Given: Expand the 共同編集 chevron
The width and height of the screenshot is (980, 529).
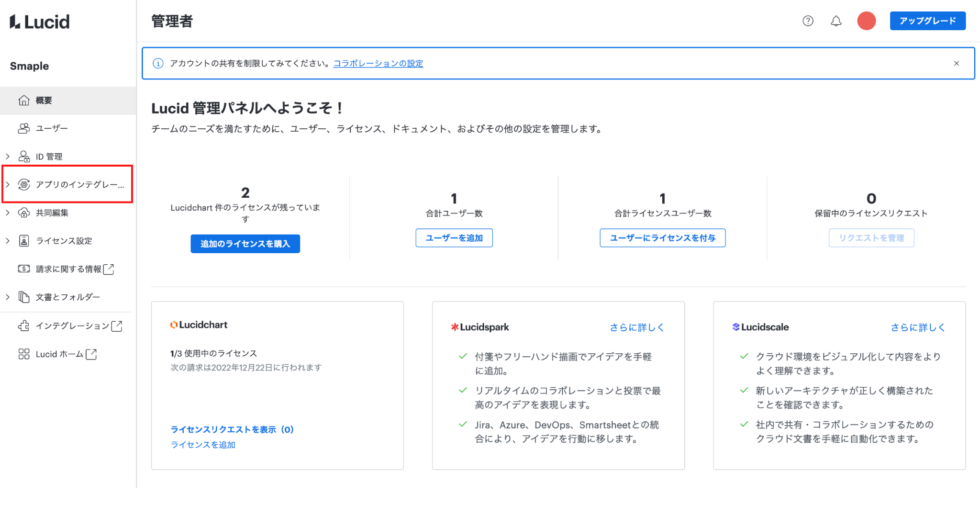Looking at the screenshot, I should point(8,213).
